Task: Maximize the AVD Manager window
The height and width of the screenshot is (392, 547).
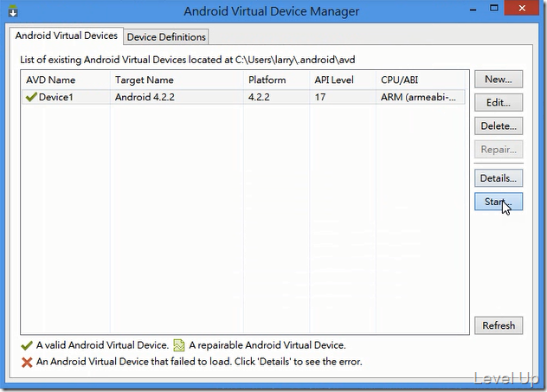Action: (493, 9)
